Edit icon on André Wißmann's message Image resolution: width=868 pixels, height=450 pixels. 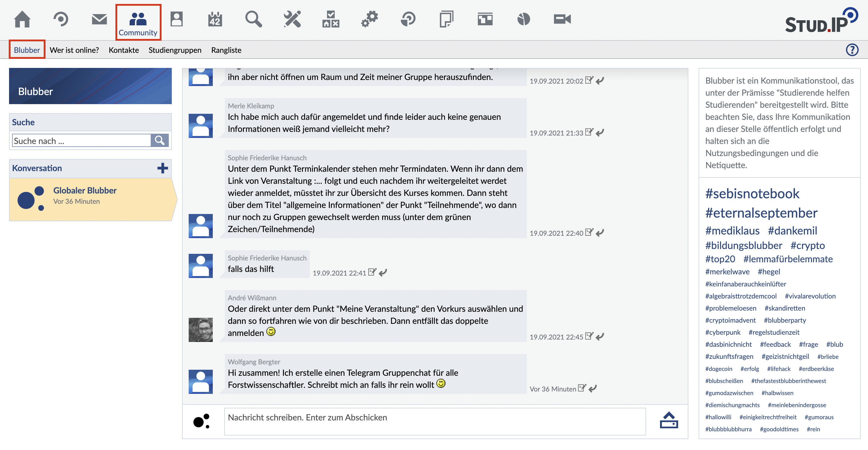coord(589,336)
